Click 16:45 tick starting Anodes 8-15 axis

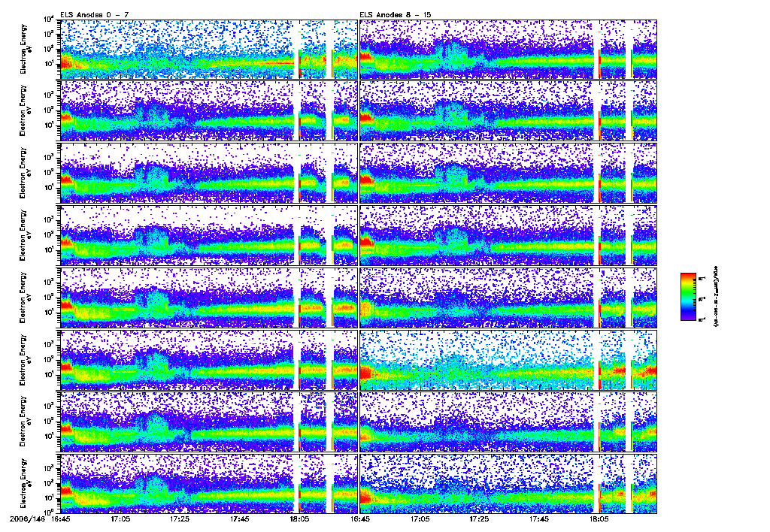pyautogui.click(x=360, y=518)
